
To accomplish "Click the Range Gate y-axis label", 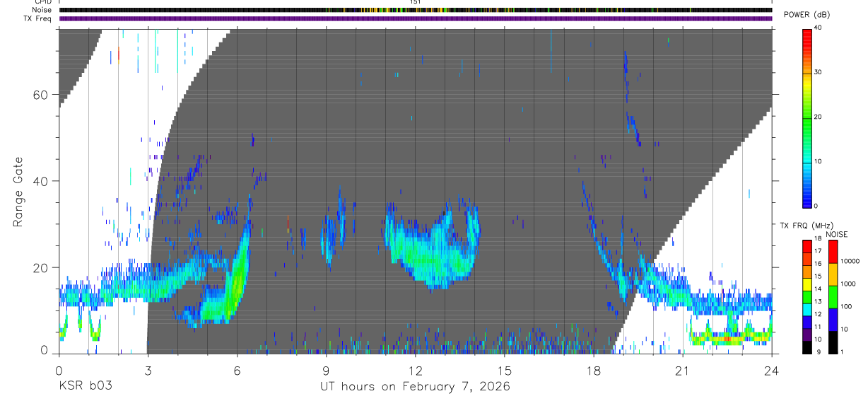I will coord(19,192).
